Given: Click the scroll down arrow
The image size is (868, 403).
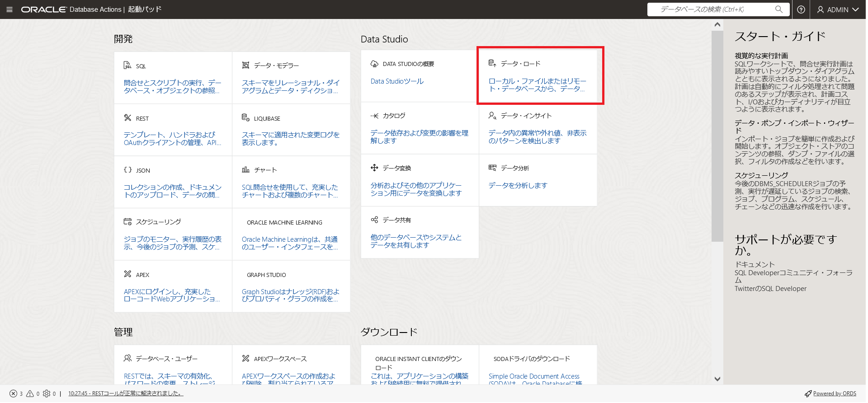Looking at the screenshot, I should point(717,379).
